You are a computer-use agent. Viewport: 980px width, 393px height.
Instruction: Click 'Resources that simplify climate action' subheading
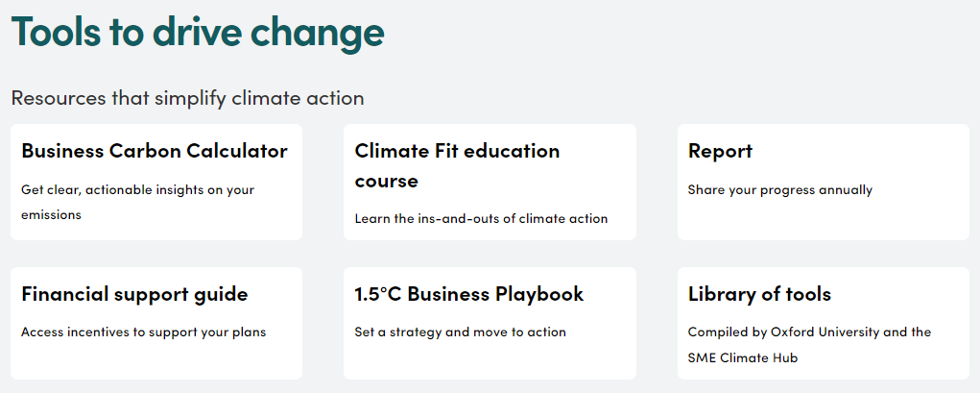[188, 98]
